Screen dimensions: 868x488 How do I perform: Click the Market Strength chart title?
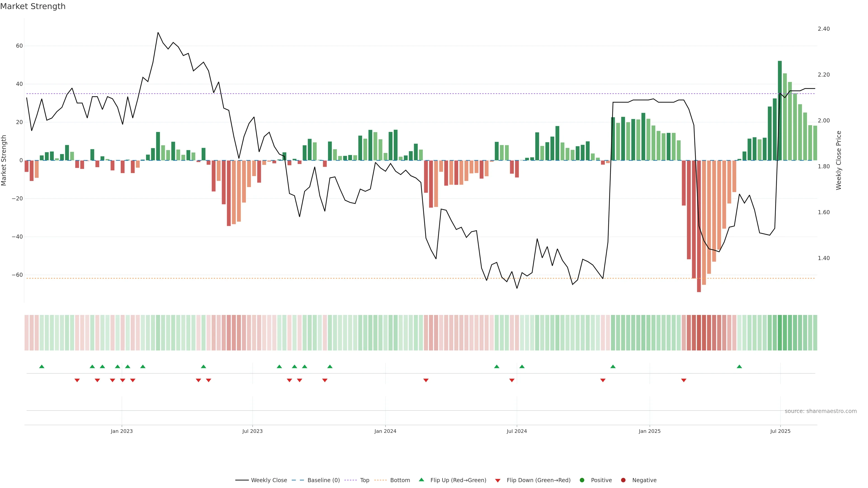click(33, 6)
